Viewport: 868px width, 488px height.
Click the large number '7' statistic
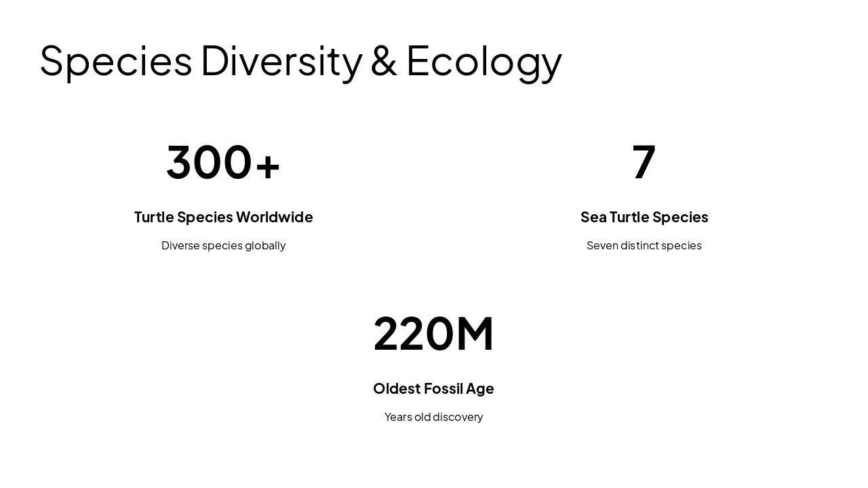coord(644,162)
